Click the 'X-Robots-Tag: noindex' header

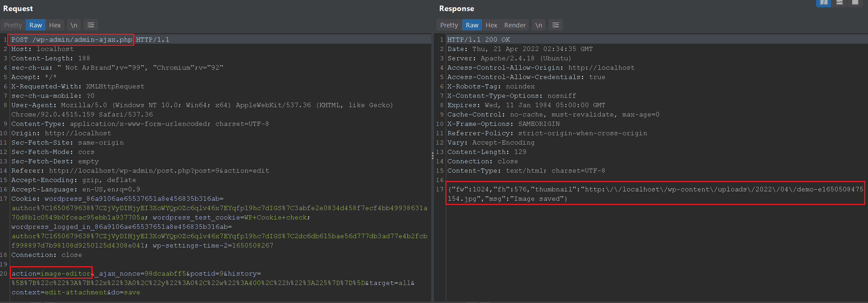click(x=491, y=86)
